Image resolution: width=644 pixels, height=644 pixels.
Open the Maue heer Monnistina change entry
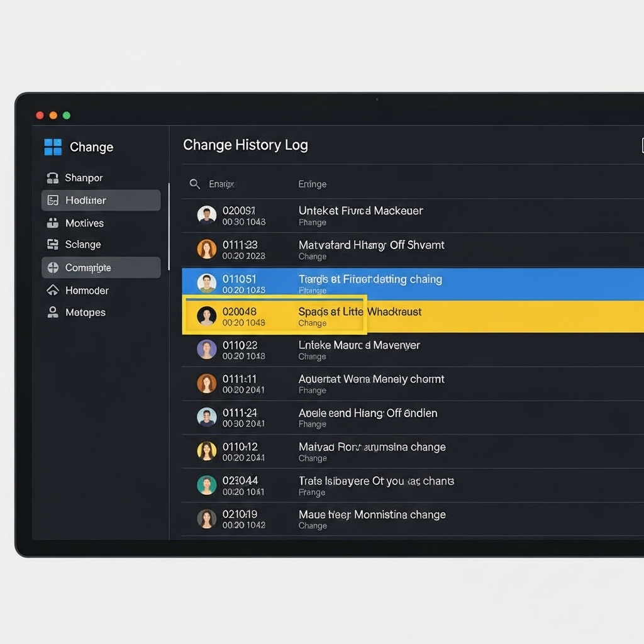point(372,519)
